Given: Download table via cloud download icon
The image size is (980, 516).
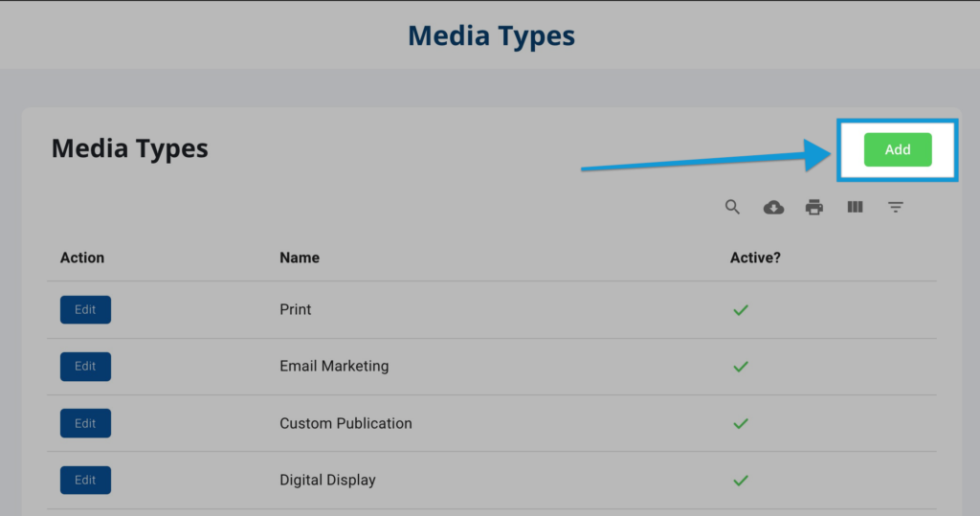Looking at the screenshot, I should 773,207.
